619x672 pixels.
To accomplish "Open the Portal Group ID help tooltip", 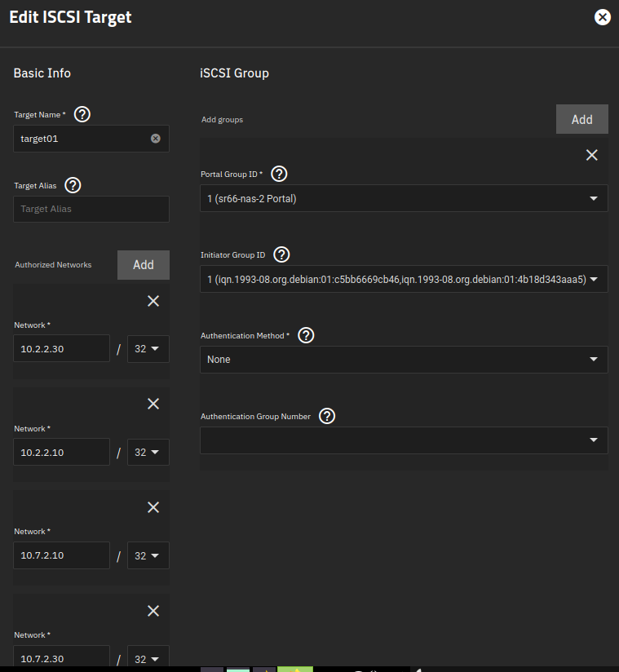I will pyautogui.click(x=278, y=174).
